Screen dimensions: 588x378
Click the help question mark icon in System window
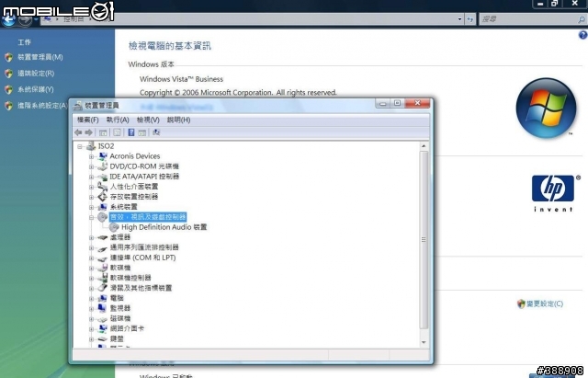582,35
